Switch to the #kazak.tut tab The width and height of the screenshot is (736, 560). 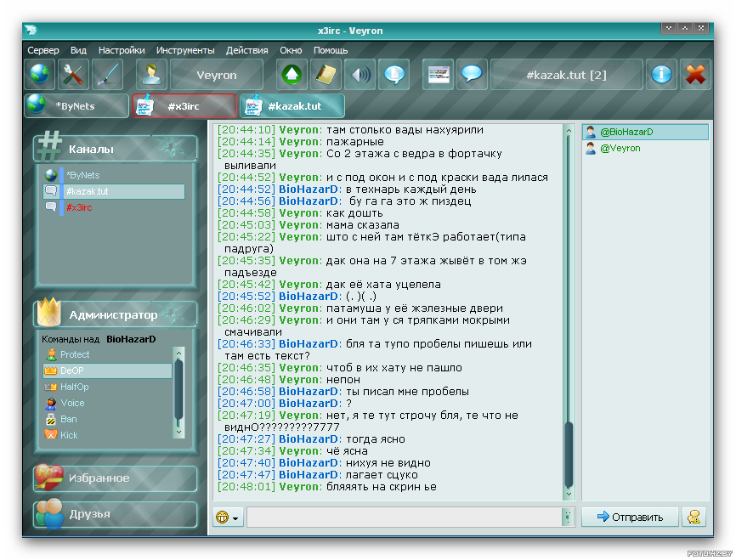coord(292,105)
